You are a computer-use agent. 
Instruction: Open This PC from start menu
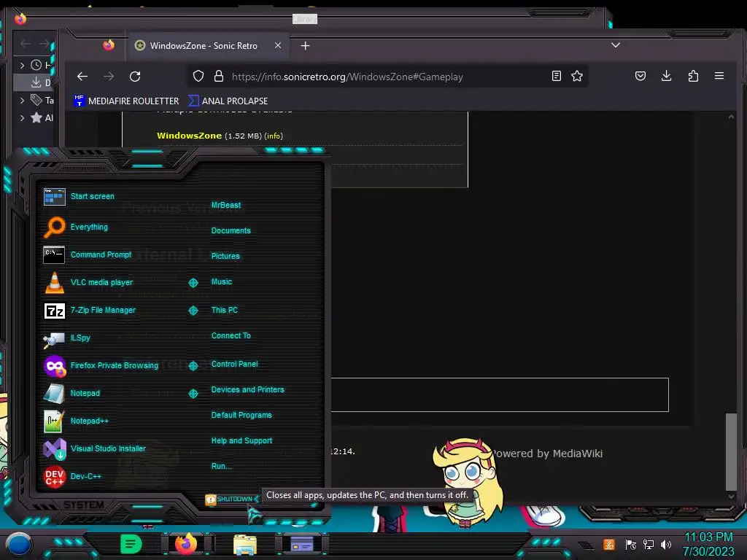point(225,310)
